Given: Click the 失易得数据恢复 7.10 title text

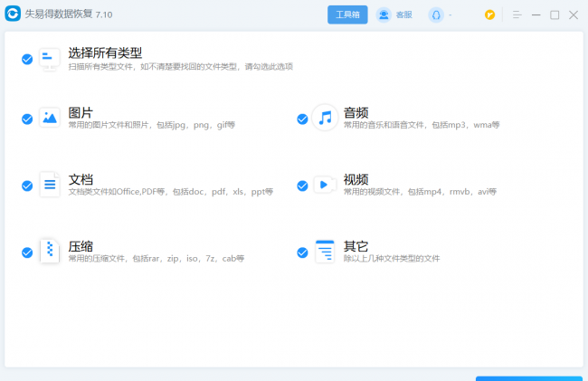Looking at the screenshot, I should [69, 14].
